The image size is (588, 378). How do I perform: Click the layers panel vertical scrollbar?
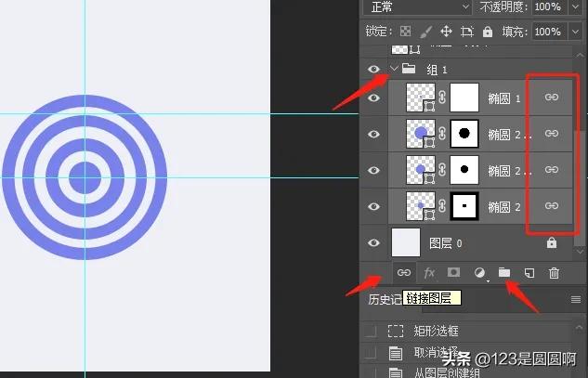point(579,188)
